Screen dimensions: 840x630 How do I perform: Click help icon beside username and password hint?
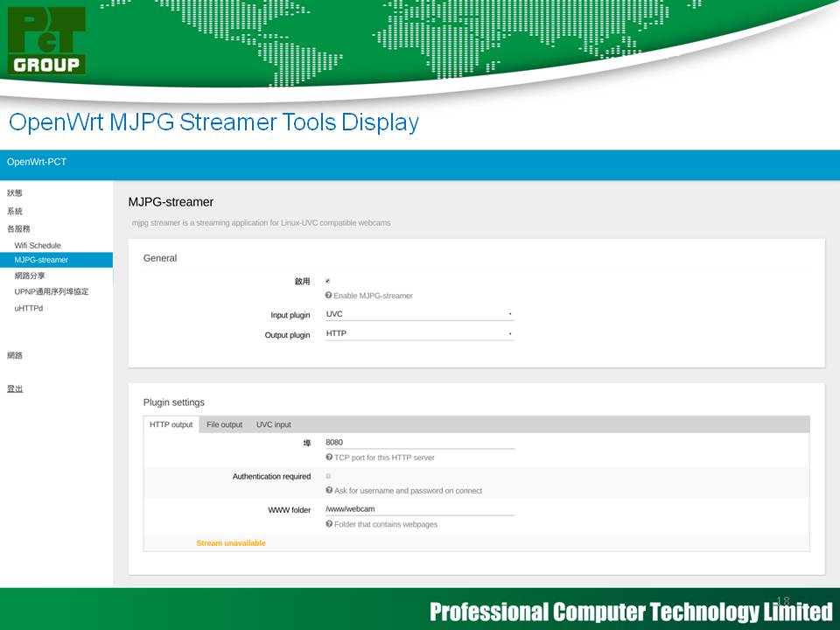(x=329, y=491)
